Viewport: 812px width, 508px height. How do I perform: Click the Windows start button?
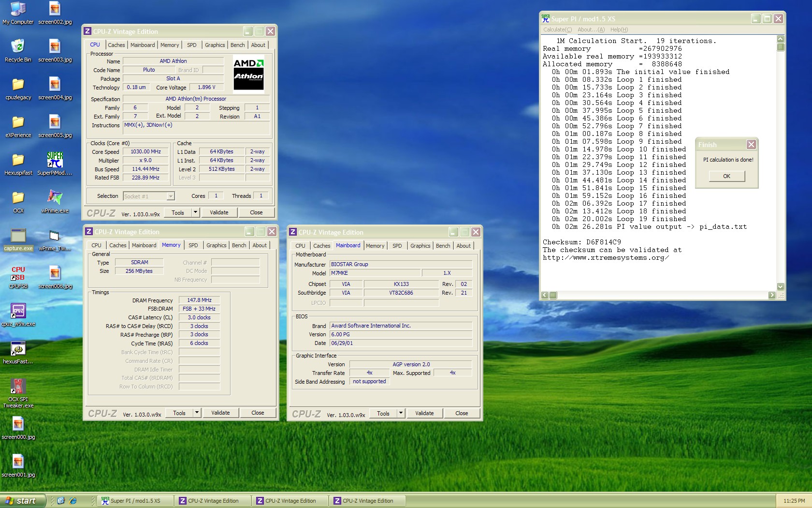(x=23, y=501)
